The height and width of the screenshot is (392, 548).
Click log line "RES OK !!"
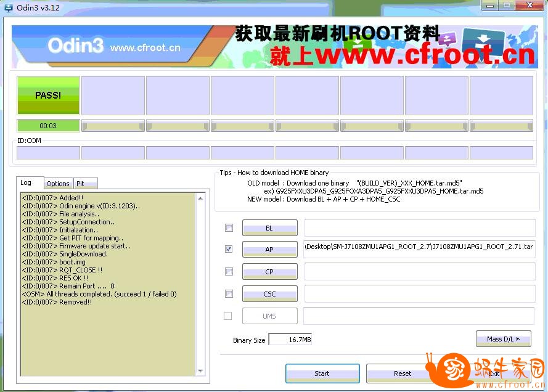point(55,278)
